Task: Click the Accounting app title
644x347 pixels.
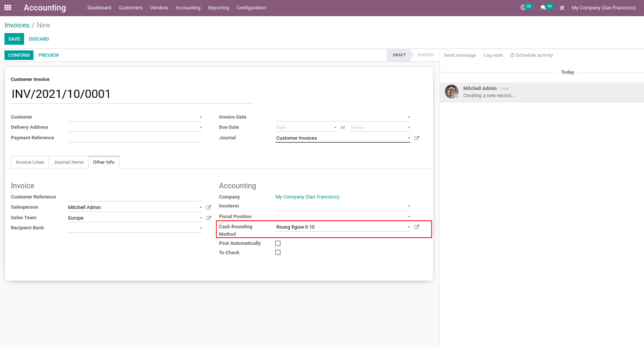Action: (45, 8)
